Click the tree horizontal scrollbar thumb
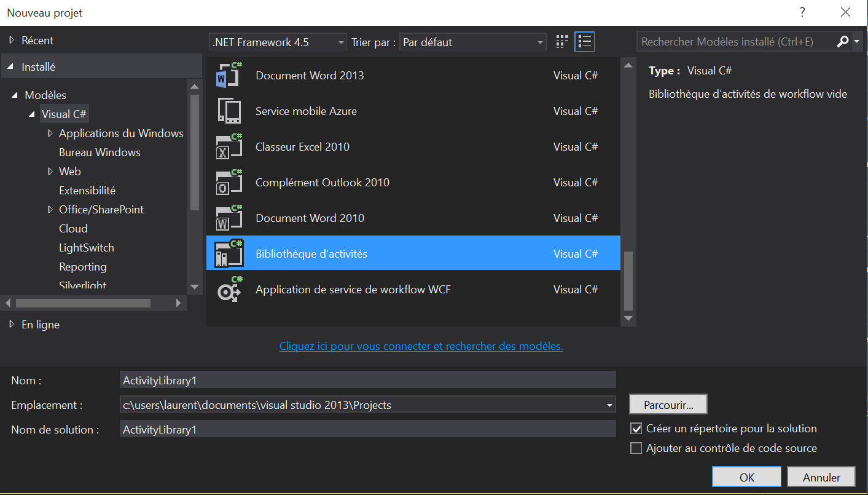Image resolution: width=868 pixels, height=495 pixels. [x=83, y=303]
